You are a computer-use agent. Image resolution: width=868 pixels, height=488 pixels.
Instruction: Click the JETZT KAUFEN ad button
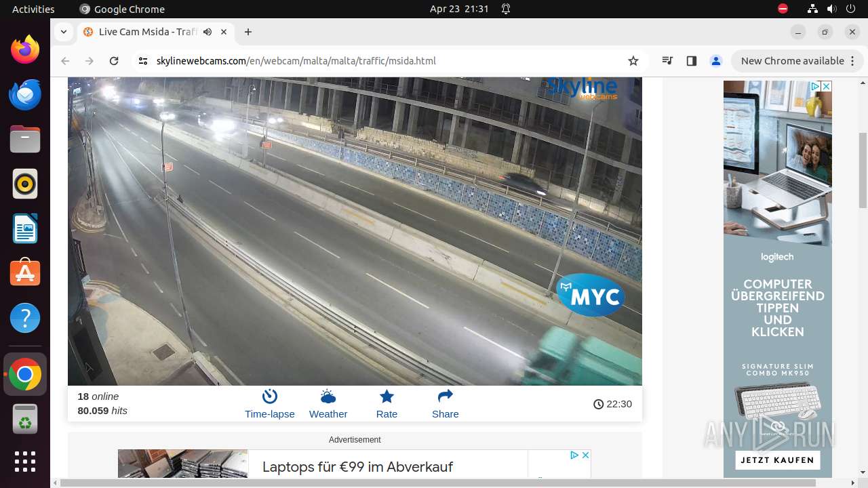777,460
